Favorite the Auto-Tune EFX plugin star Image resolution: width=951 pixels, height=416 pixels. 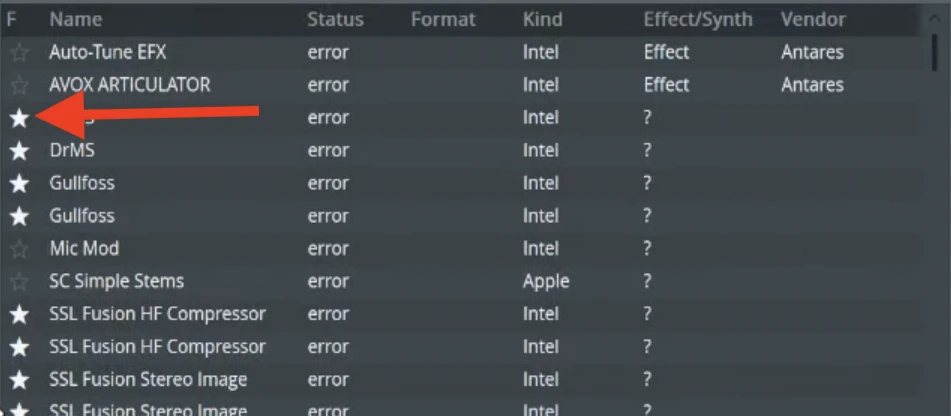coord(19,53)
